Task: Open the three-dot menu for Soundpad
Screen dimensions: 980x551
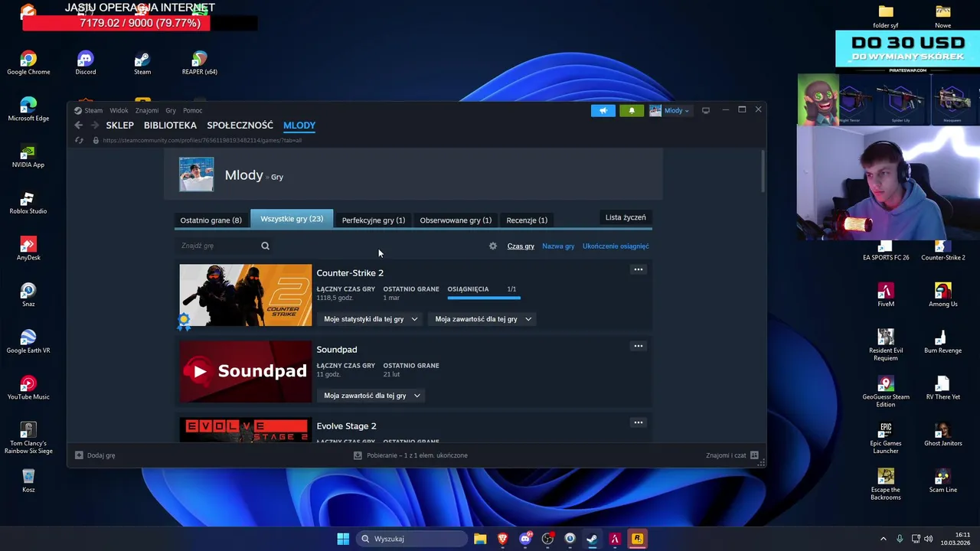Action: click(638, 346)
